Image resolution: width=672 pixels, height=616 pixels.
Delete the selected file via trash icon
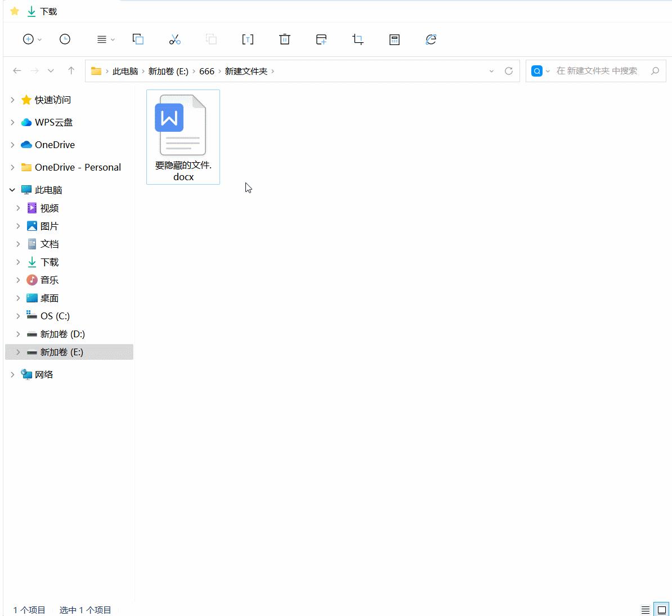point(285,39)
